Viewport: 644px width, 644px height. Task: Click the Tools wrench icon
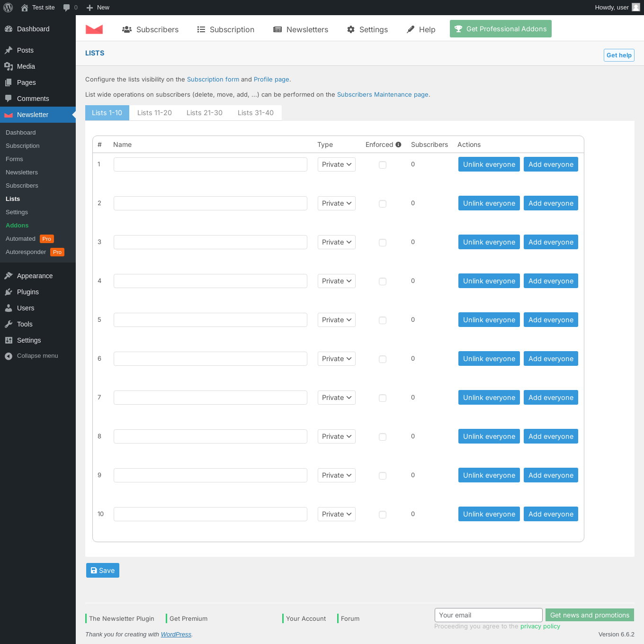pyautogui.click(x=9, y=324)
